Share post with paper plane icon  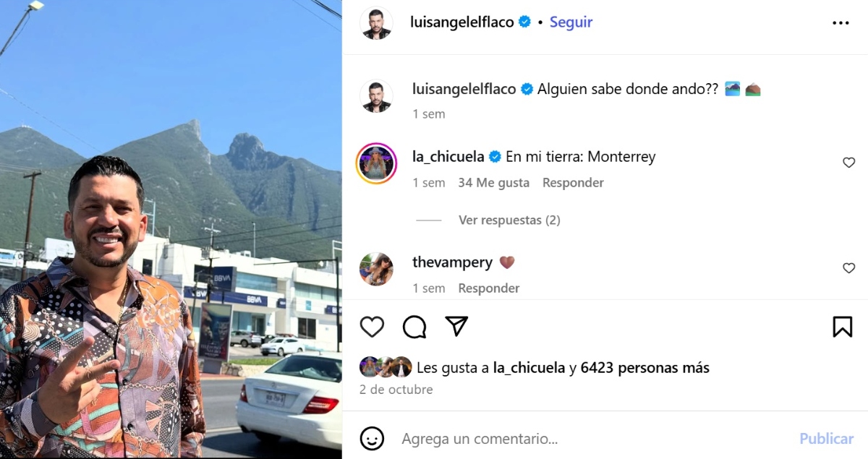point(456,326)
